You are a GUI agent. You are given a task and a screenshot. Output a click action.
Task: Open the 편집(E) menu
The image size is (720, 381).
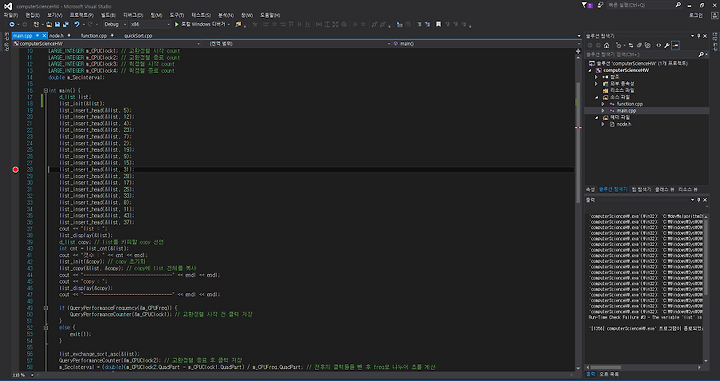point(33,15)
